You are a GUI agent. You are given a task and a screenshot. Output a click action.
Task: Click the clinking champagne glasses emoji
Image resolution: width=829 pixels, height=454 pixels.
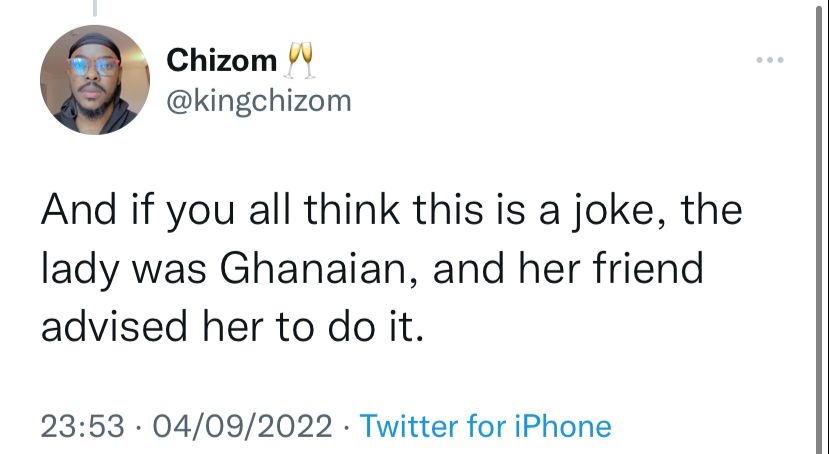300,61
